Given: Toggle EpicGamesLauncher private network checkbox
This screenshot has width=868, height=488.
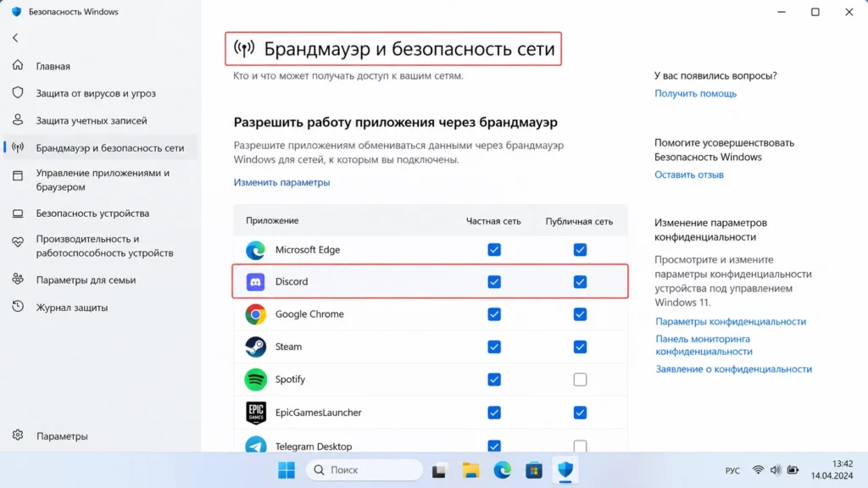Looking at the screenshot, I should tap(494, 413).
